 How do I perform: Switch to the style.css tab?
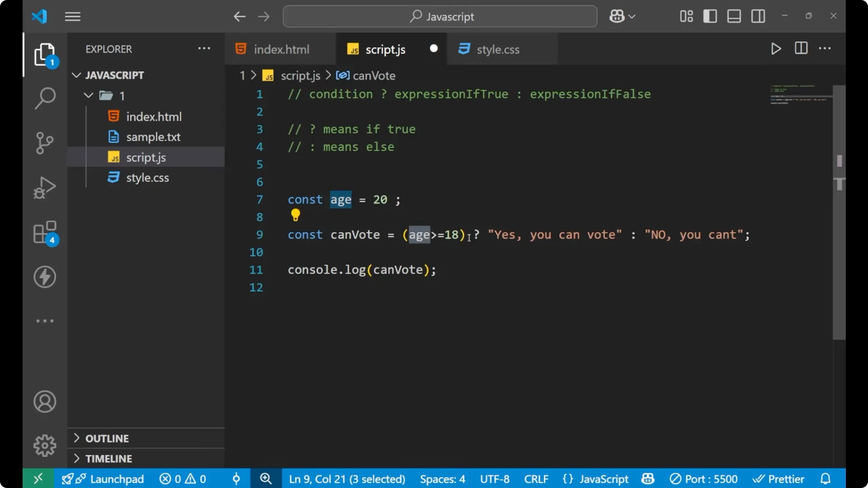click(498, 49)
